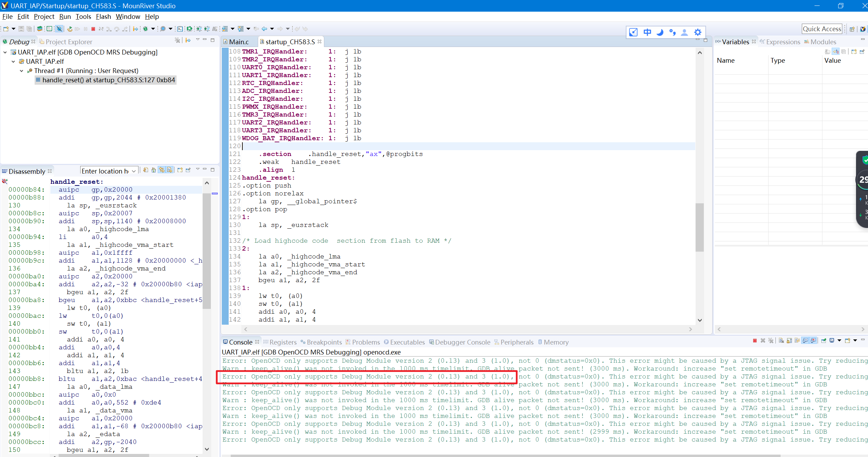Toggle Show Source in Disassembly view
This screenshot has height=457, width=868.
(x=170, y=170)
